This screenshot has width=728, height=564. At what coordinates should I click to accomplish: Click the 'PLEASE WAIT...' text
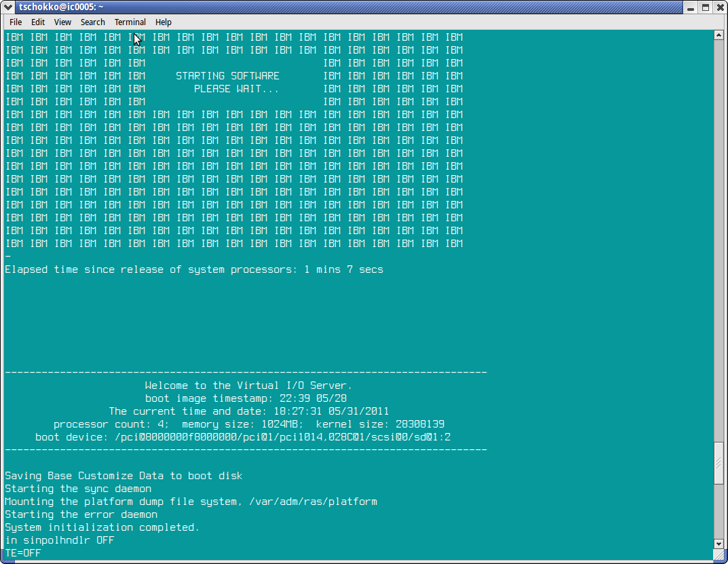pyautogui.click(x=236, y=89)
